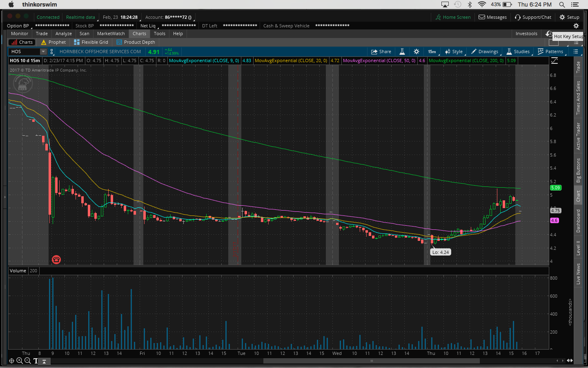Click the Share chart icon
Viewport: 588px width, 368px height.
point(381,52)
